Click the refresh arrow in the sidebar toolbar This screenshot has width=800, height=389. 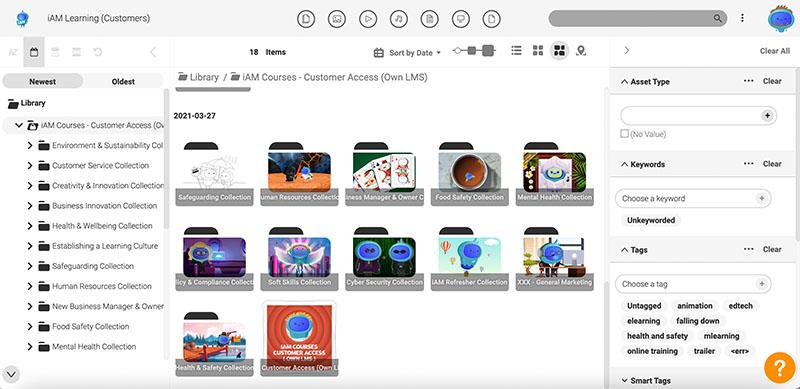(x=97, y=52)
